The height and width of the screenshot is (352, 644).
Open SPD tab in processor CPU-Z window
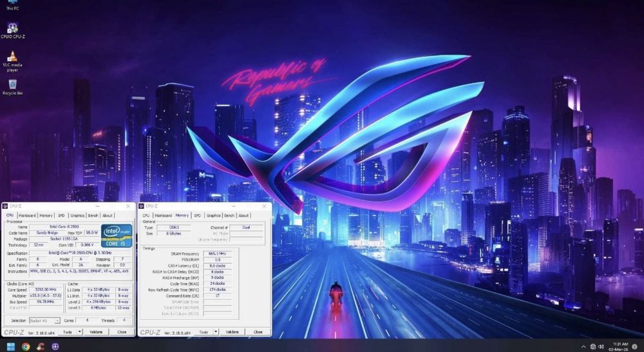coord(61,215)
